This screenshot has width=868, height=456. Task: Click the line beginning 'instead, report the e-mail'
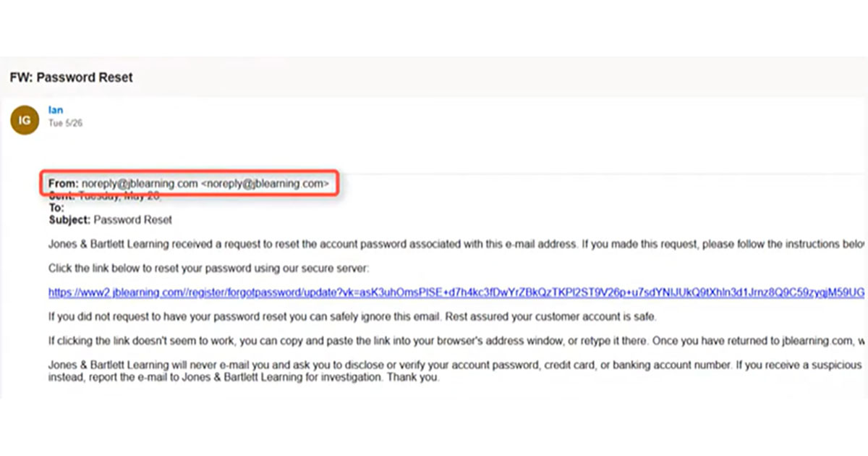pos(244,377)
